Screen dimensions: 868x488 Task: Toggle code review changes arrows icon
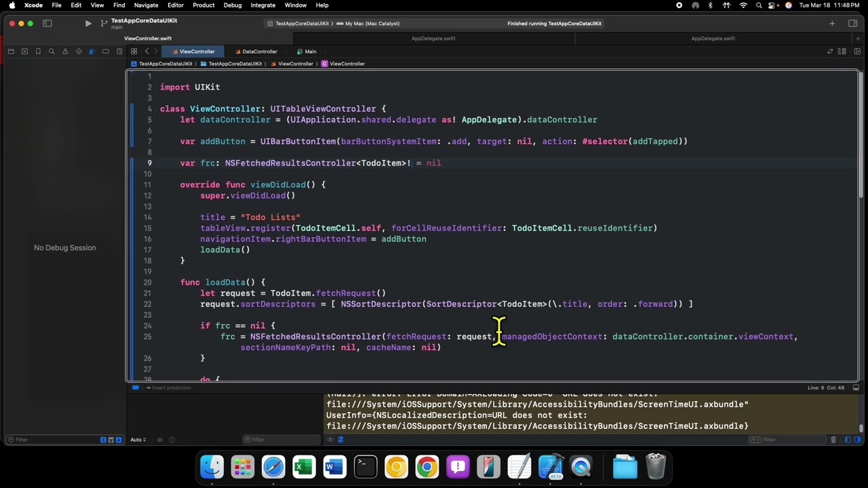tap(830, 52)
